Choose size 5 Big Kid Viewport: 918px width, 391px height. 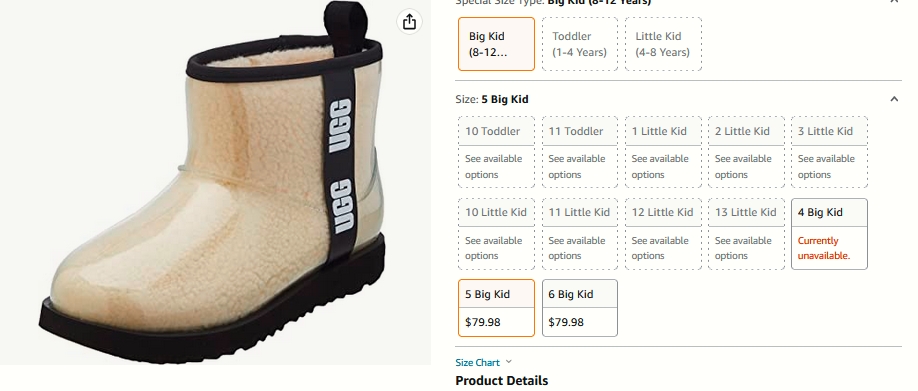[x=496, y=308]
